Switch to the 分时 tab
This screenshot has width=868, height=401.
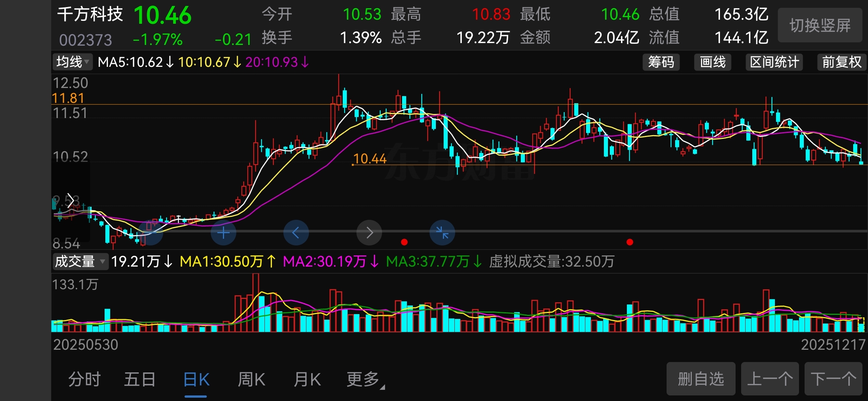tap(85, 379)
